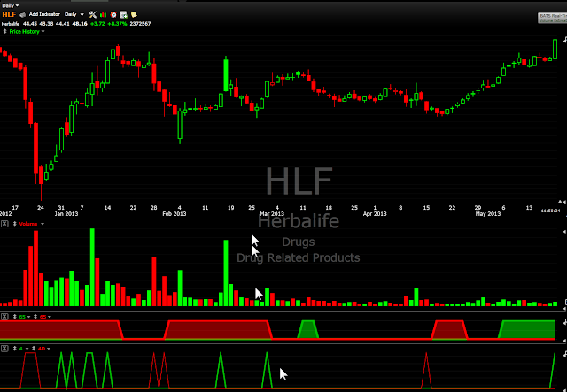Click the May 2013 date axis label
Viewport: 567px width, 392px height.
click(488, 214)
